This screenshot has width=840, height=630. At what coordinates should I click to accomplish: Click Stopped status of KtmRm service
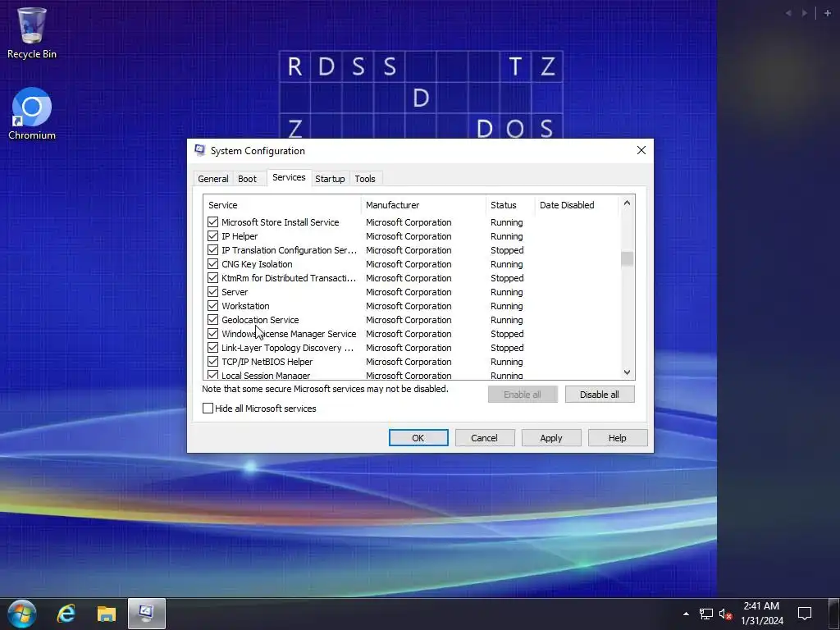[507, 278]
